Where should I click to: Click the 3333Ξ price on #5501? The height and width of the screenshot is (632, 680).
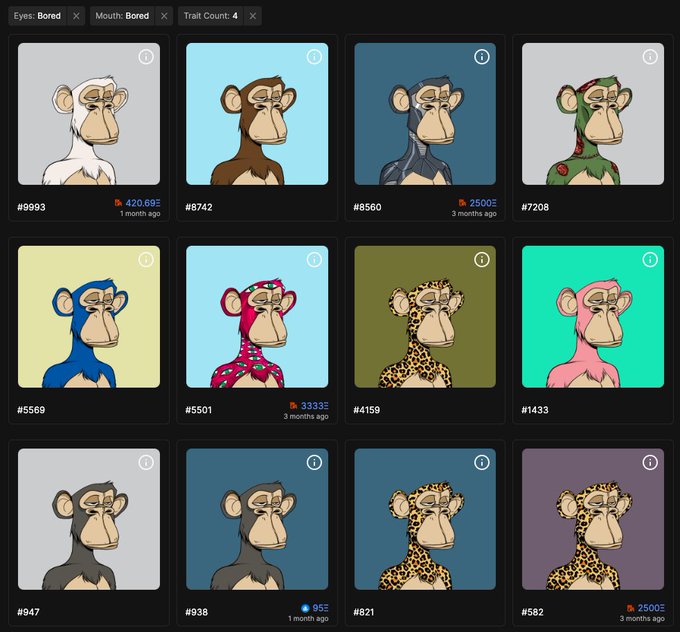(314, 406)
